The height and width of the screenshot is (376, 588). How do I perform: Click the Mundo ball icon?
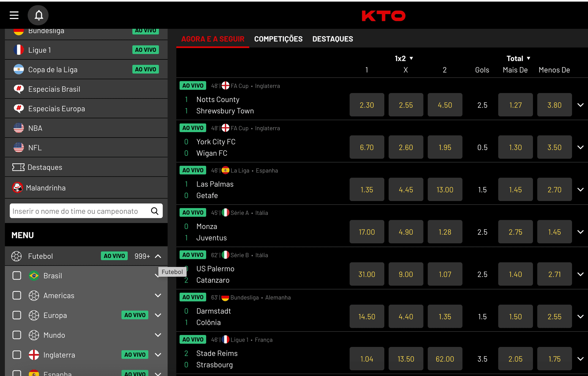34,335
